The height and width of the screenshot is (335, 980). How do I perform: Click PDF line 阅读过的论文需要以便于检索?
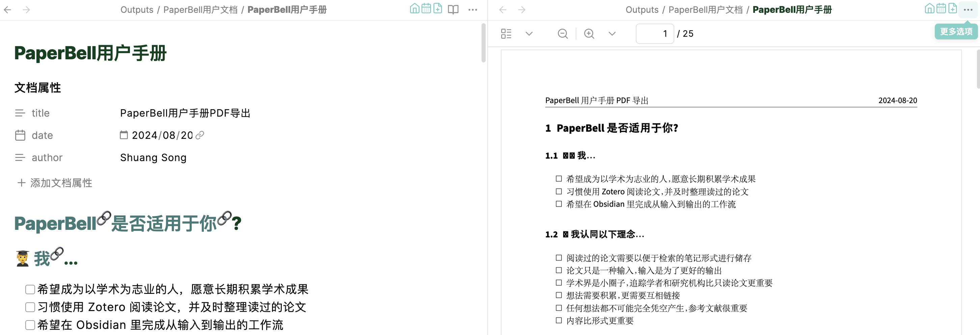(658, 258)
